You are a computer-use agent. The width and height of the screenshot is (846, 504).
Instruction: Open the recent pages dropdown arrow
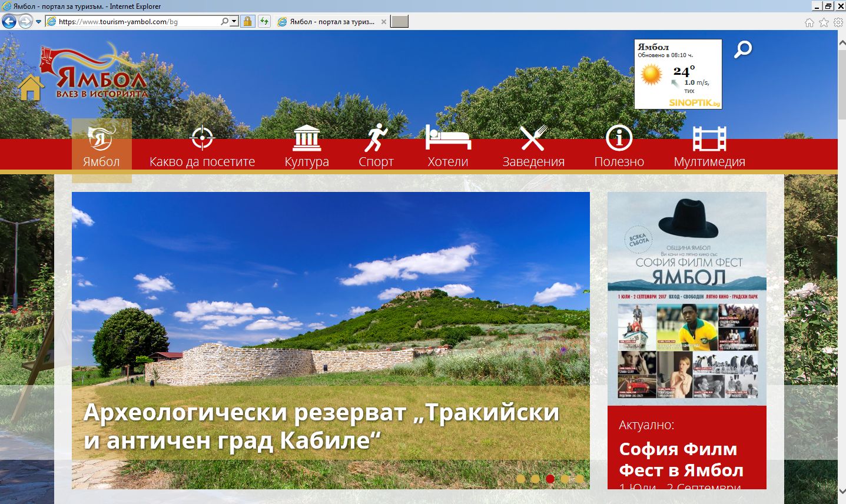click(x=39, y=22)
